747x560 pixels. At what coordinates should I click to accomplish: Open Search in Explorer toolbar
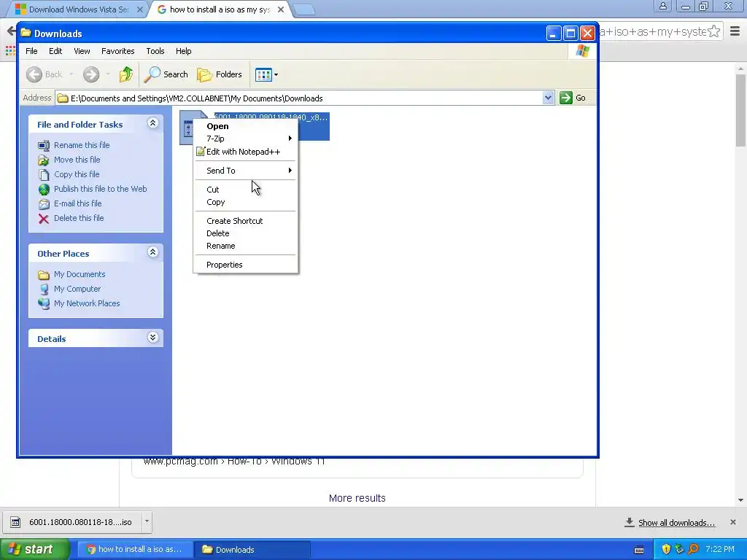166,74
